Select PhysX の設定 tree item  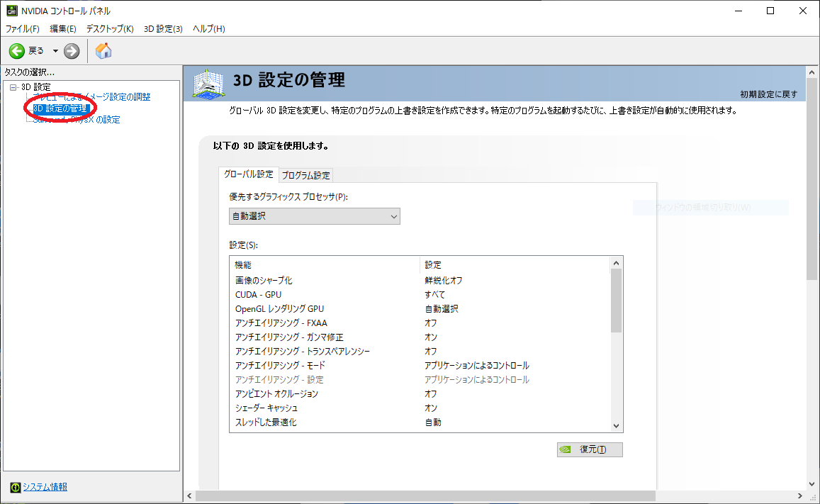(77, 120)
